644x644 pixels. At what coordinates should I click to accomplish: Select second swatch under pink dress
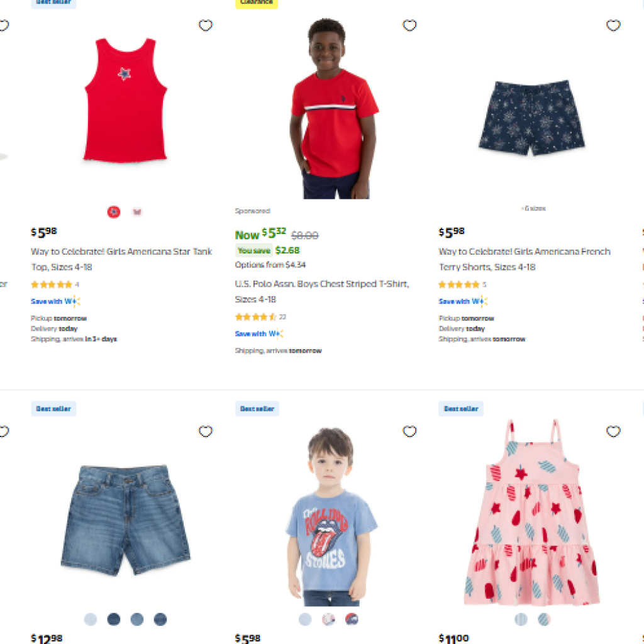544,619
